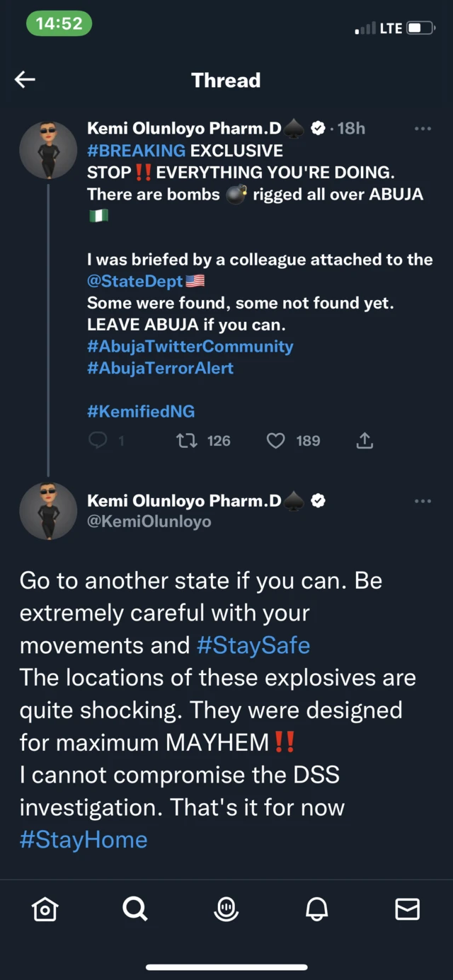Retweet the first tweet with 126 retweets
453x980 pixels.
[x=186, y=441]
